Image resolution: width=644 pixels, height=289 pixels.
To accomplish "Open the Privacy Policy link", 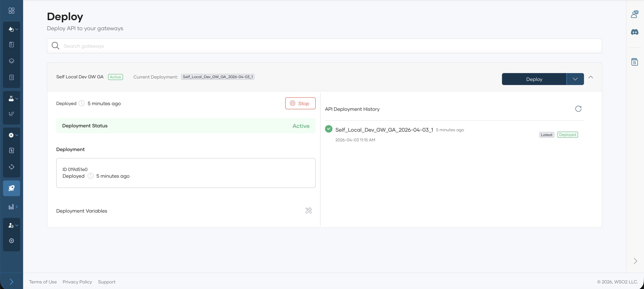I will (x=77, y=282).
